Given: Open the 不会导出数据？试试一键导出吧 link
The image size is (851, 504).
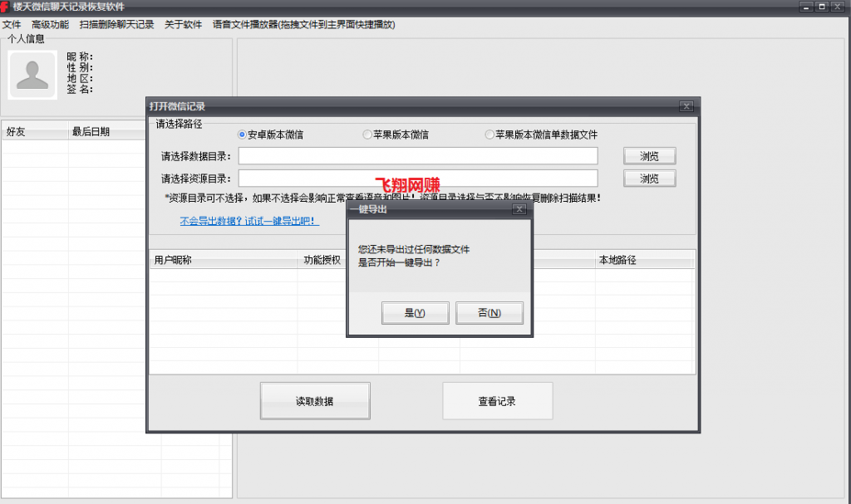Looking at the screenshot, I should (249, 222).
